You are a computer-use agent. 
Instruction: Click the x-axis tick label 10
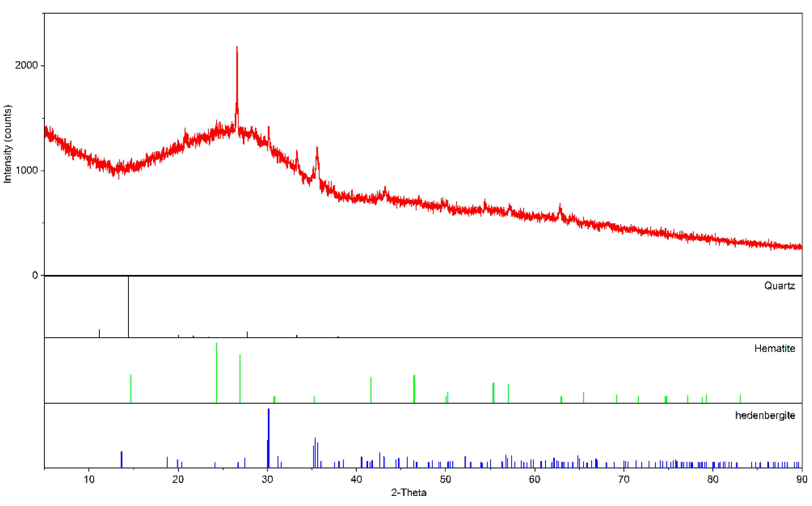tap(89, 479)
